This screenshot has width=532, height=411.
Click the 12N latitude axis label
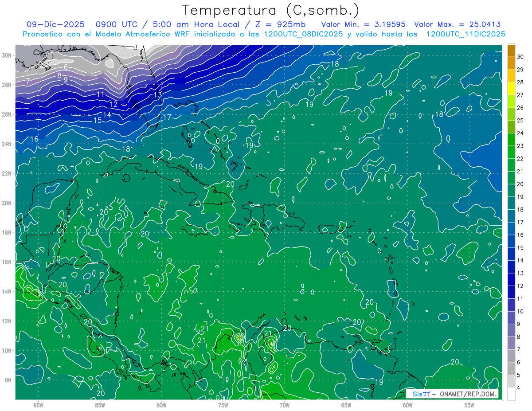(7, 321)
